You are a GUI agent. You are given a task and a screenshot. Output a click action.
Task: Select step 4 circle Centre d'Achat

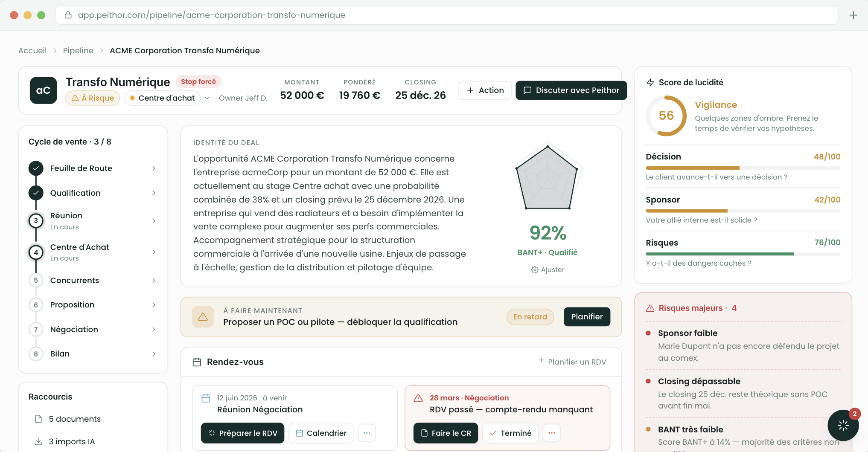pos(36,252)
